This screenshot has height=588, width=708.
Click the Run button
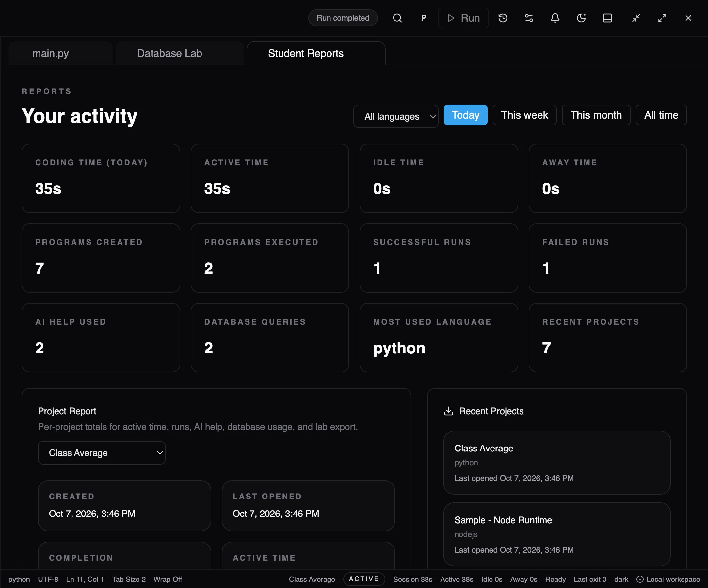pos(463,18)
